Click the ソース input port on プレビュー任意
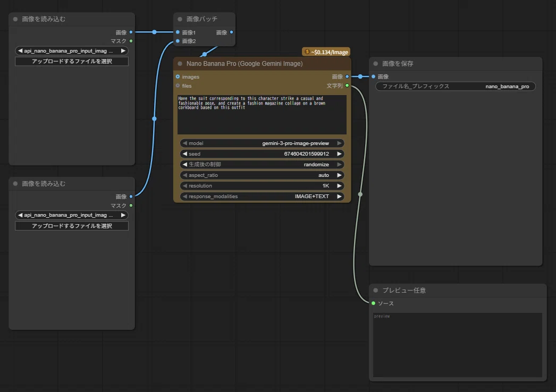Screen dimensions: 556x392 pyautogui.click(x=373, y=303)
